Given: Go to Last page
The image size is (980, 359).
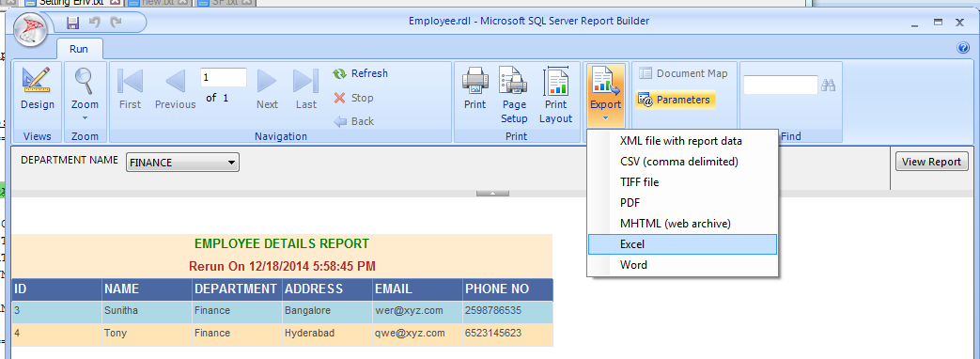Looking at the screenshot, I should 306,89.
